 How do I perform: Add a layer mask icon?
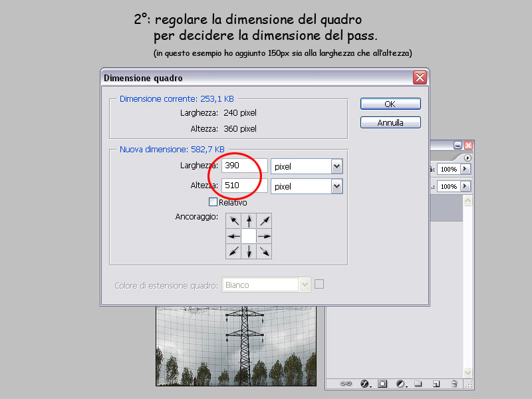tap(381, 384)
